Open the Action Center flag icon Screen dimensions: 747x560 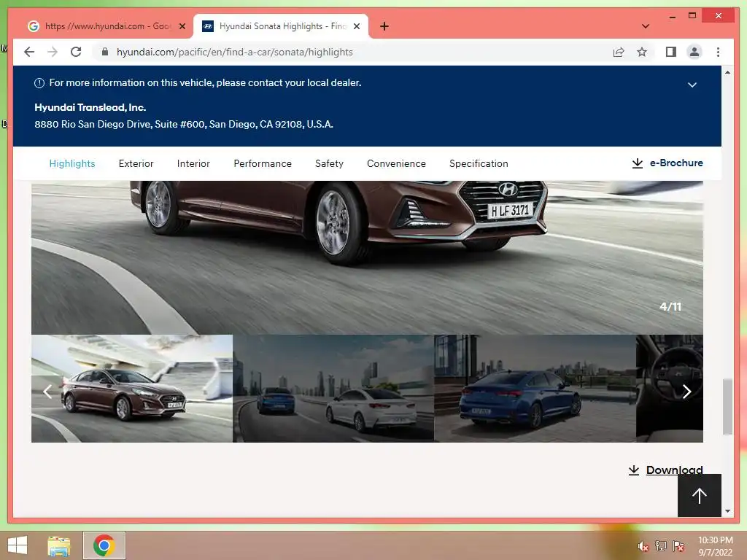click(678, 546)
